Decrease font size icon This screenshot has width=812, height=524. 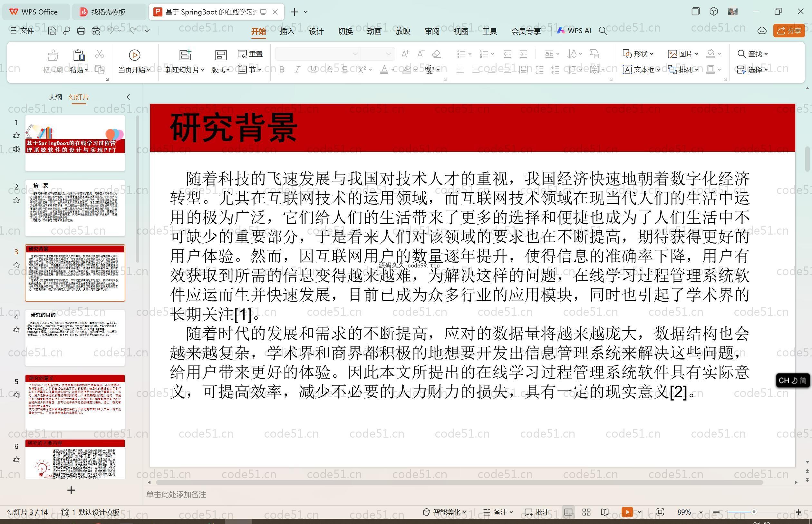(x=421, y=54)
